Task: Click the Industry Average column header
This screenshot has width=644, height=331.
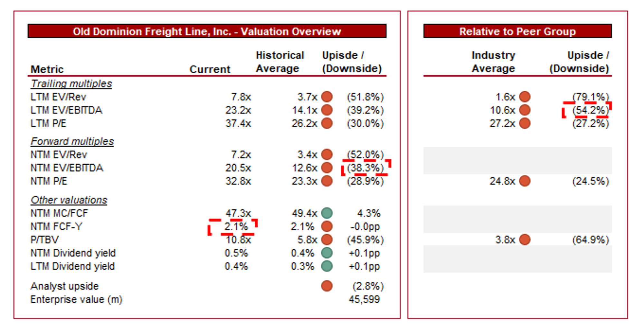Action: coord(493,62)
